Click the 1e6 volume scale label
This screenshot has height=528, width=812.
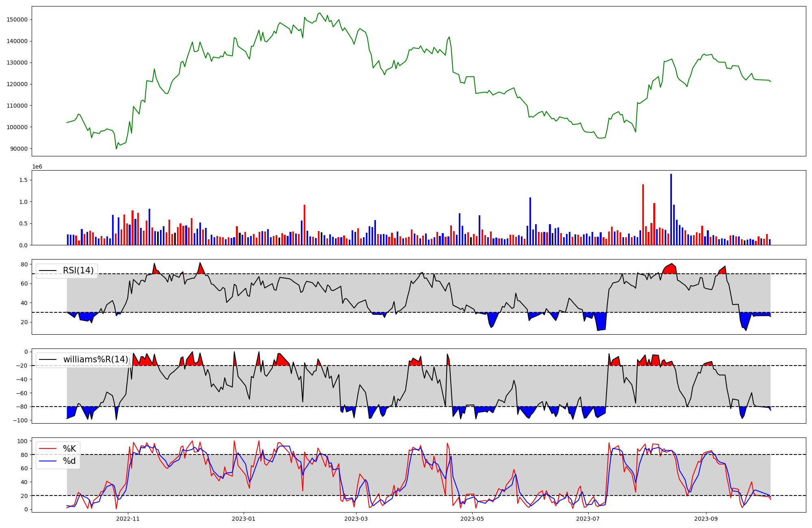click(x=37, y=167)
